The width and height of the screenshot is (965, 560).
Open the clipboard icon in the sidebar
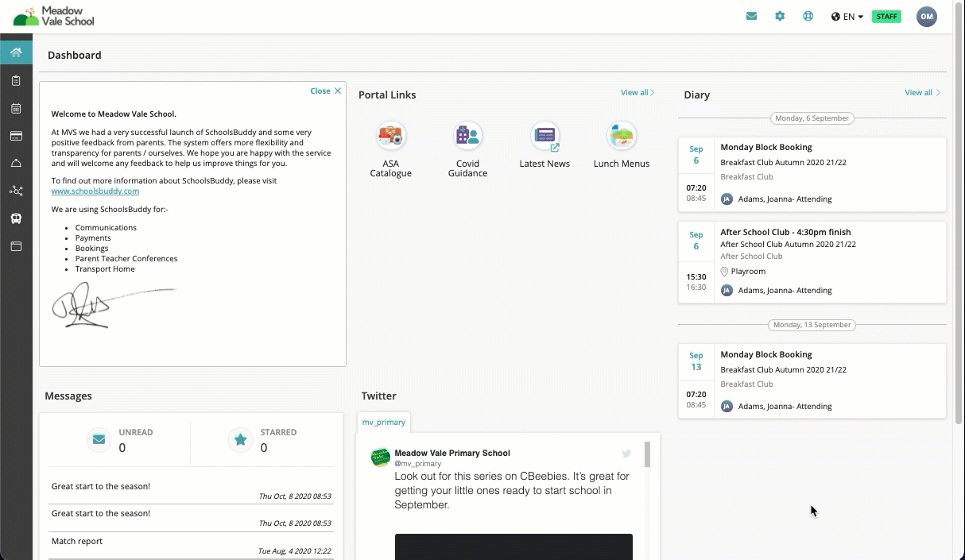pos(16,80)
